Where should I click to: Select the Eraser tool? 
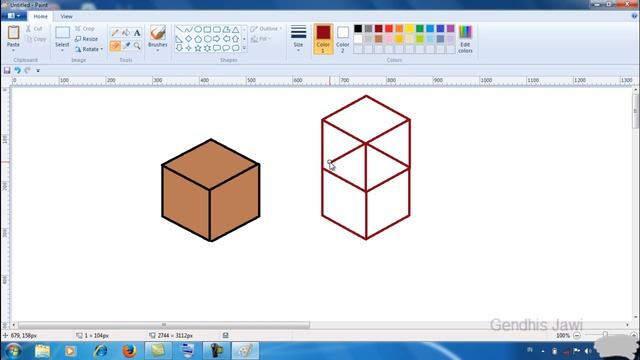pyautogui.click(x=115, y=46)
